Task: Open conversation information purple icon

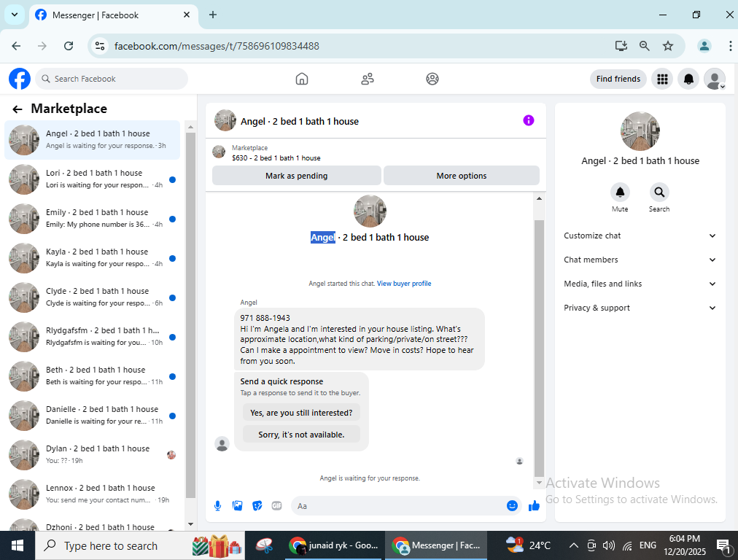Action: coord(529,120)
